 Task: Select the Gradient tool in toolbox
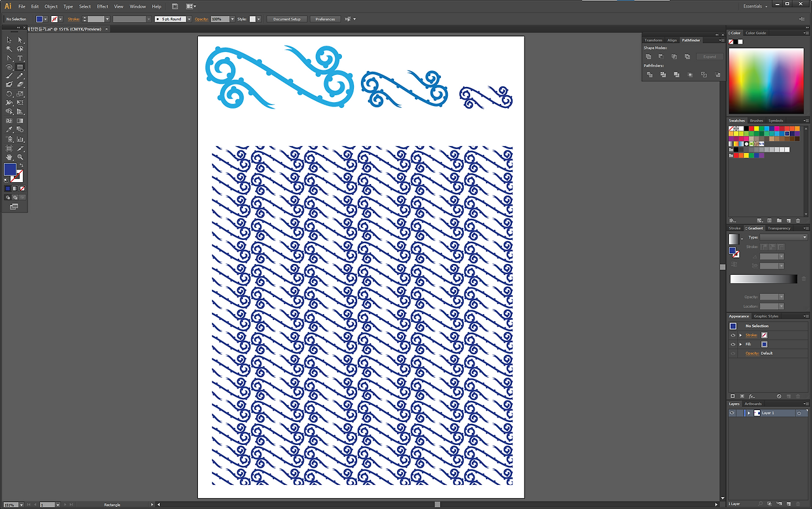[20, 121]
